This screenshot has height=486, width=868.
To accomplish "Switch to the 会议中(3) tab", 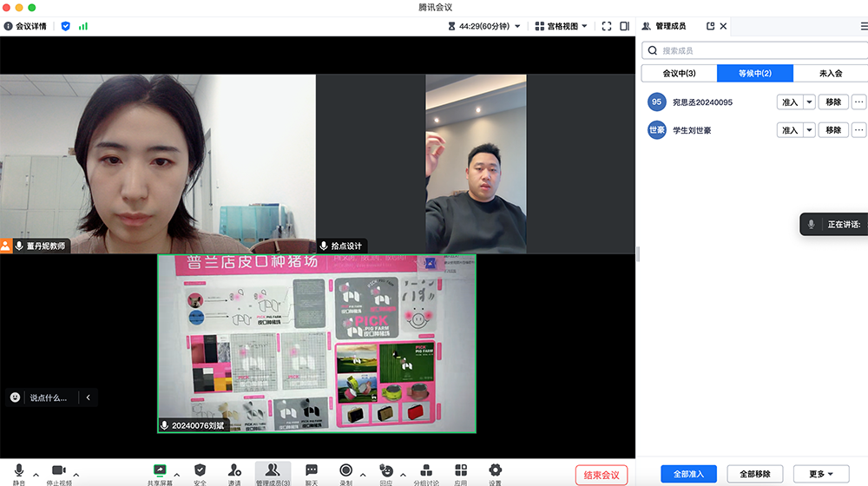I will tap(680, 73).
